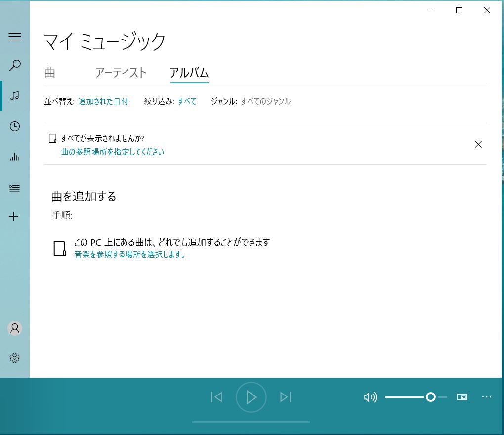Switch to the アーティスト tab
Viewport: 504px width, 435px height.
pos(121,73)
